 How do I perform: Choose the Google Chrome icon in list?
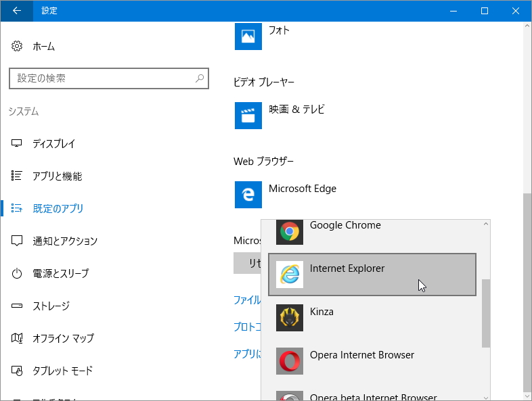coord(290,232)
